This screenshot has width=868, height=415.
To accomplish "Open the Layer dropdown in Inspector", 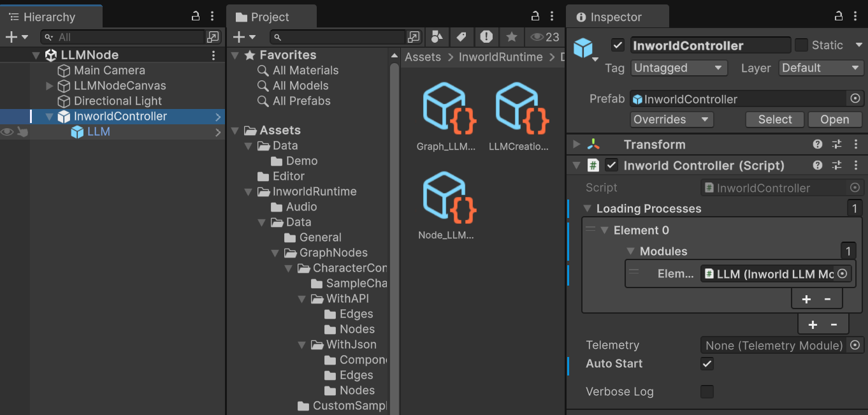I will point(821,68).
